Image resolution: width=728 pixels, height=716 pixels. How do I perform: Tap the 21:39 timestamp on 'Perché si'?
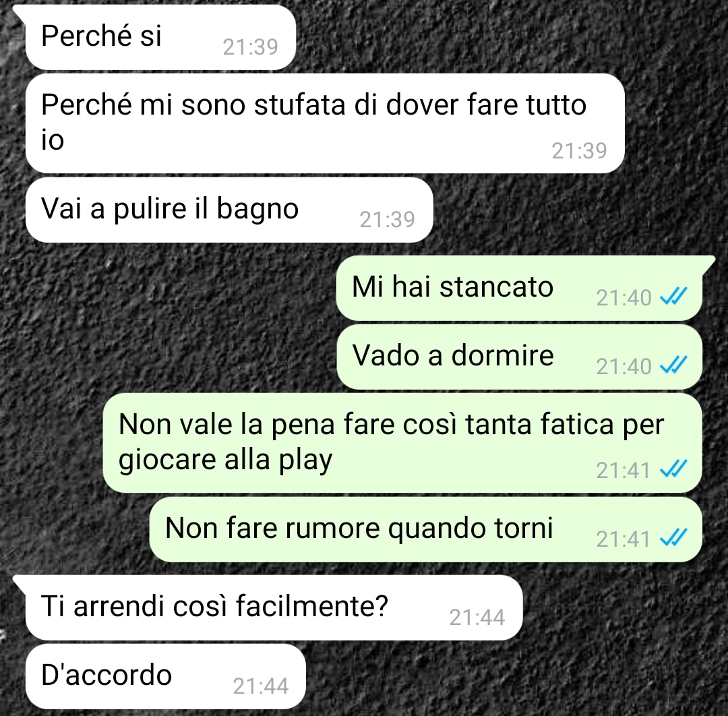[250, 47]
